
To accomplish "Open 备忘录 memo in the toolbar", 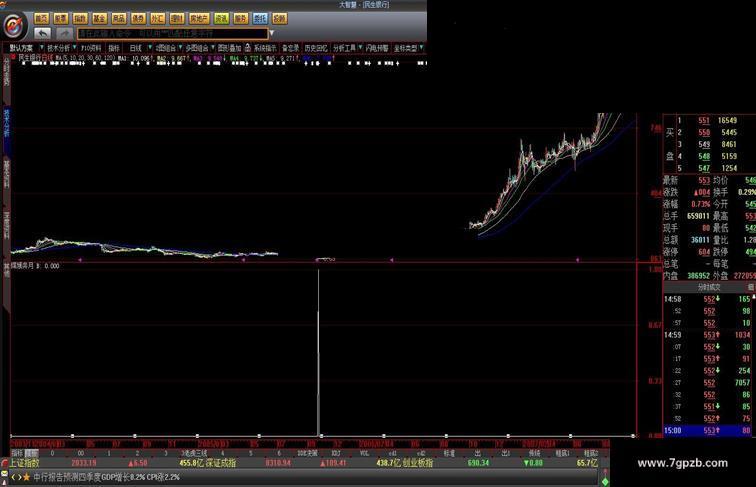I will [x=290, y=48].
